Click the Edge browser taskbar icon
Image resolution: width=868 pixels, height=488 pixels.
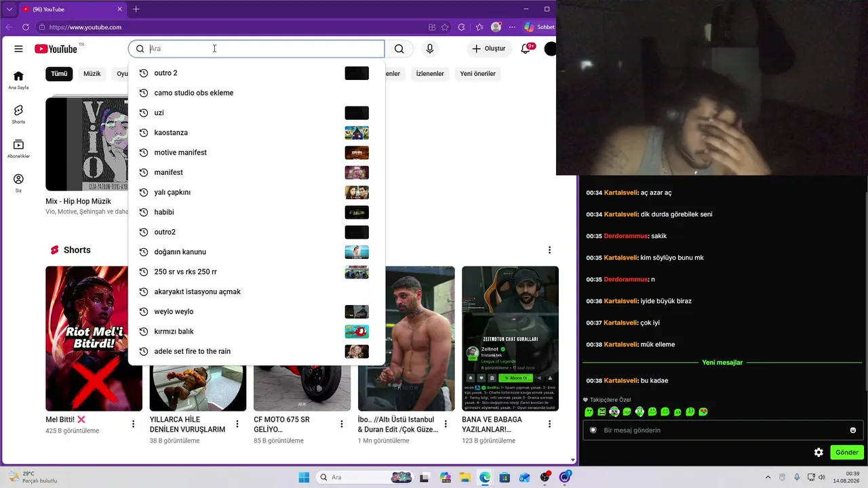point(485,477)
